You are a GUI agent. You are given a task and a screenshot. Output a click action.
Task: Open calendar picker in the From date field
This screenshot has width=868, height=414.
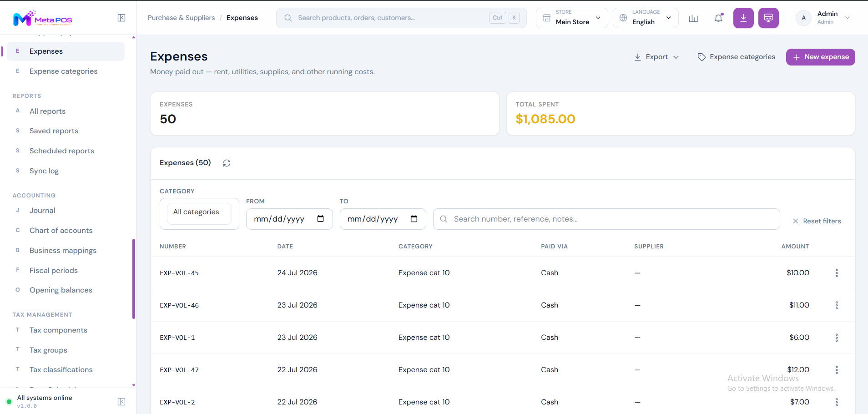pyautogui.click(x=320, y=219)
